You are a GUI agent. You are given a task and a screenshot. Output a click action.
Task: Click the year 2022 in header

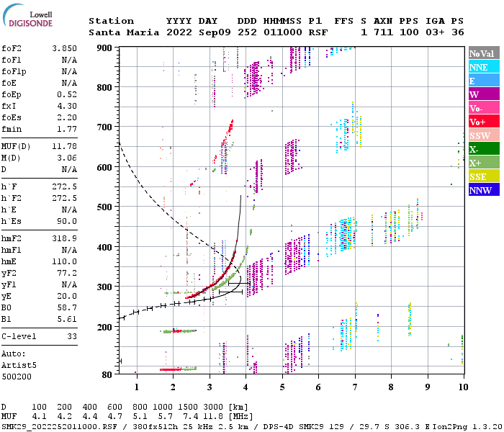coord(179,32)
